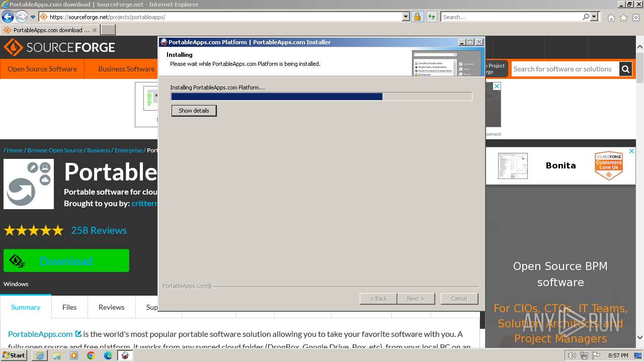Click the Search for software or solutions field
This screenshot has height=362, width=644.
click(565, 69)
